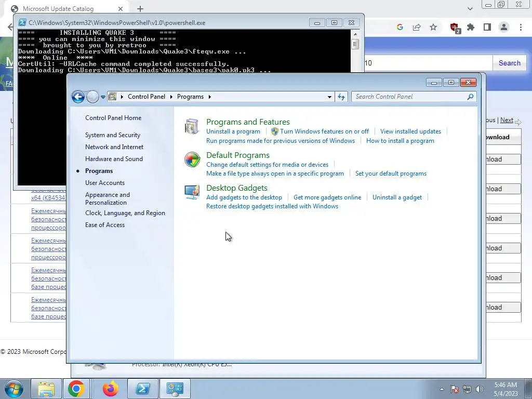The image size is (532, 399).
Task: Open Firefox from the taskbar
Action: 111,389
